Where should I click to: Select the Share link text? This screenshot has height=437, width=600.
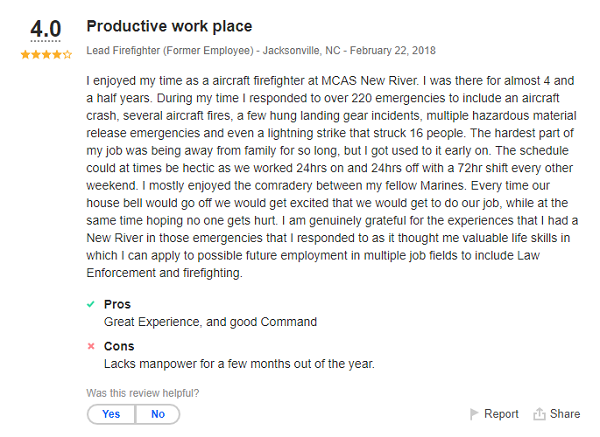pos(564,414)
